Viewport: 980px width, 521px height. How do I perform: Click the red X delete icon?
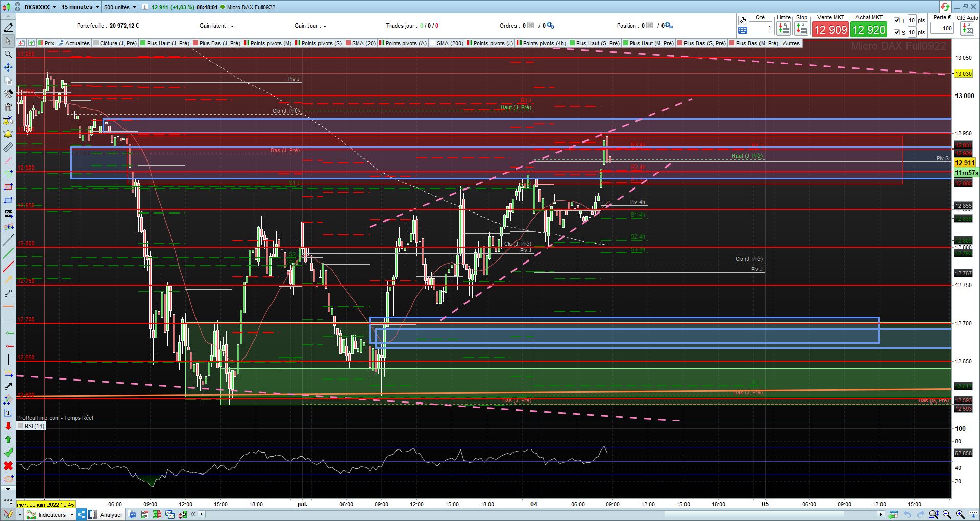coord(8,466)
